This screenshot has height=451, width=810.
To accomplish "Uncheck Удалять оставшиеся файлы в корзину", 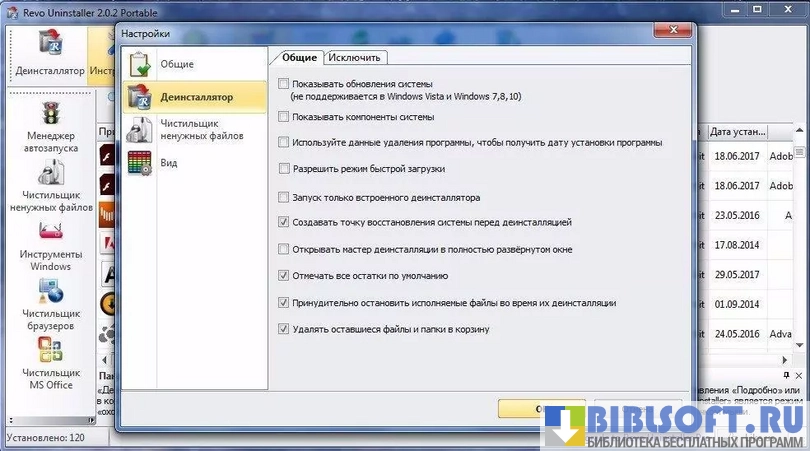I will click(x=285, y=328).
